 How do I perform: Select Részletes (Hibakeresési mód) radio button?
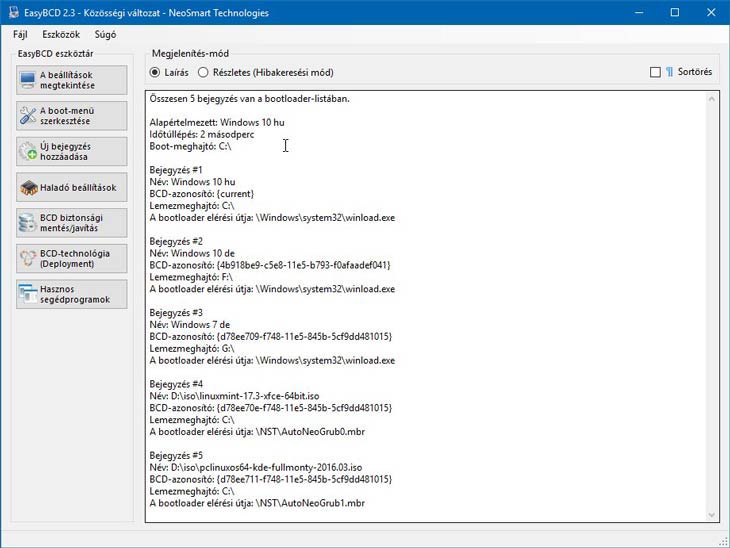coord(204,72)
